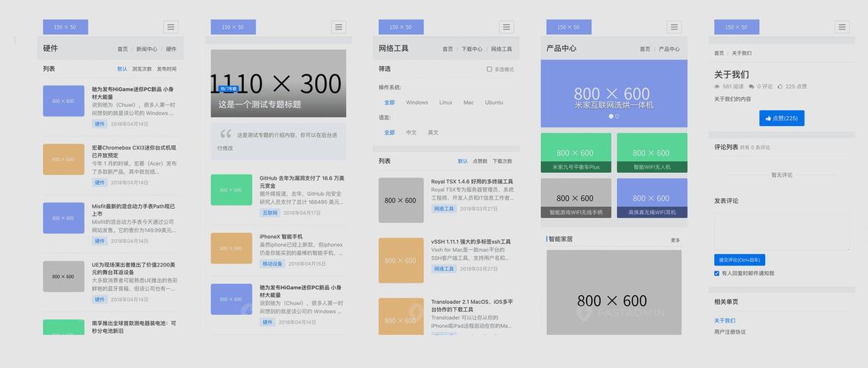This screenshot has width=868, height=368.
Task: Open article UE为现场演出者推出了价值2200美元的舞台耳返设备
Action: coord(133,269)
